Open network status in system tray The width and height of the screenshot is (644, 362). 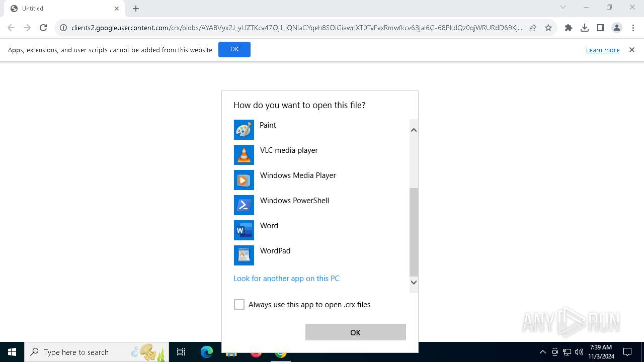click(567, 352)
